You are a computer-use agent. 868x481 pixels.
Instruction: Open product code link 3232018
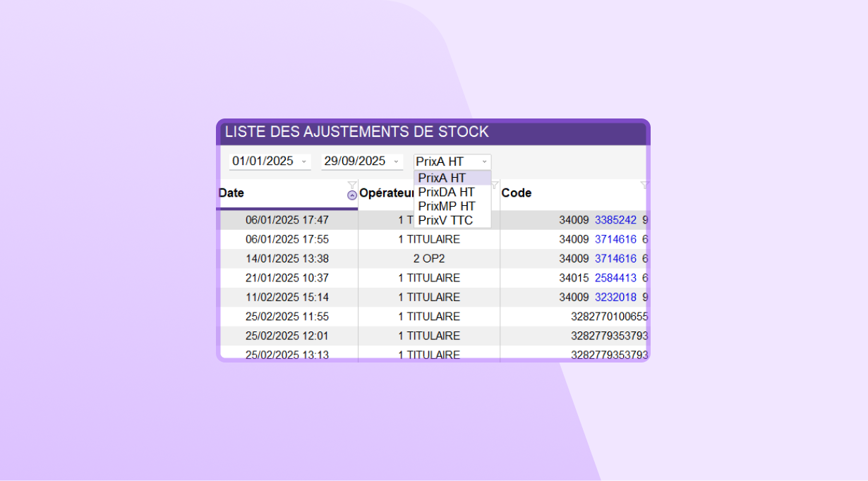(615, 297)
